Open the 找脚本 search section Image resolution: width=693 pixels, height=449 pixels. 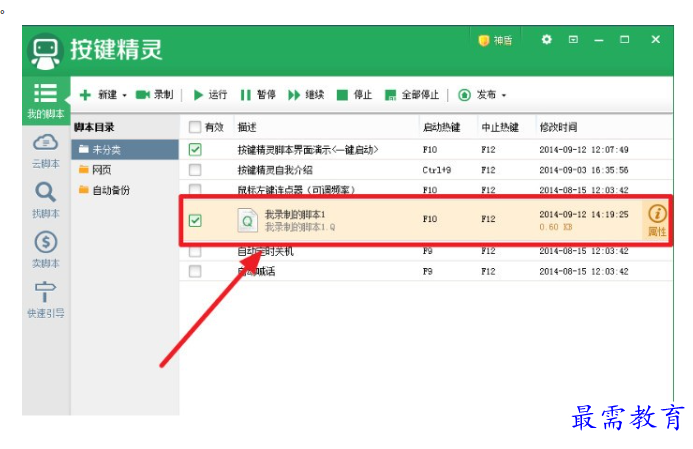click(46, 200)
